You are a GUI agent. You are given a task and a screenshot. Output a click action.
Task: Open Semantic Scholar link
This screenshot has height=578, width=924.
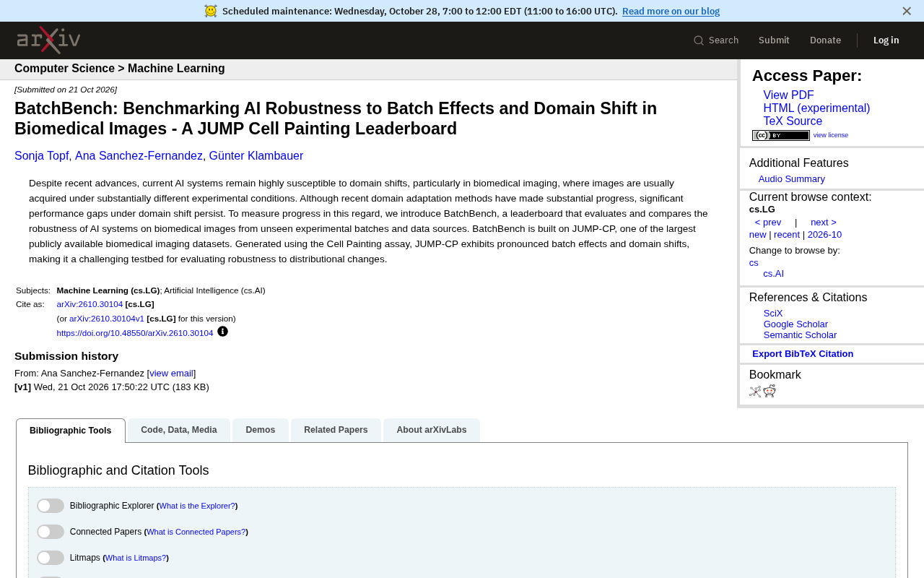click(x=800, y=335)
